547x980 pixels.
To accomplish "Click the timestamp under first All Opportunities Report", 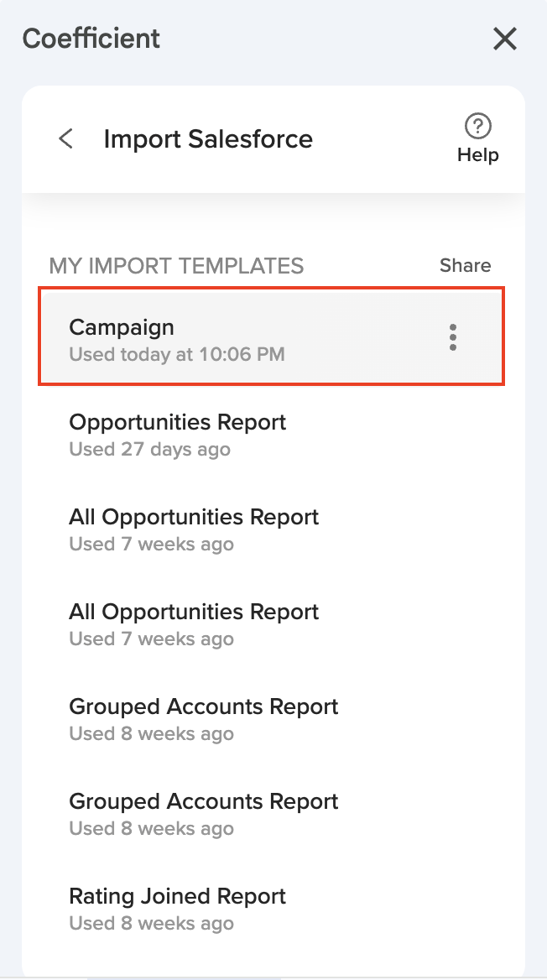I will point(151,545).
